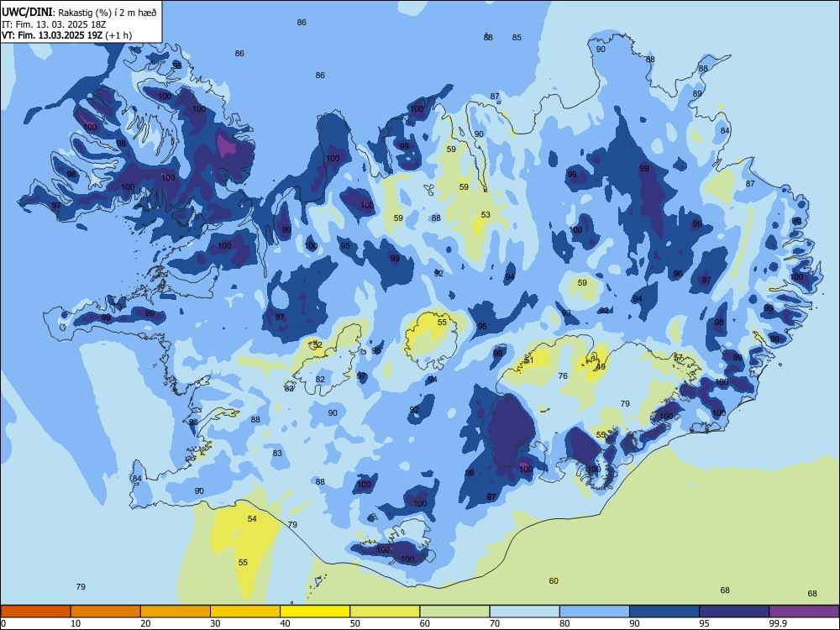Click the humidity value '57' near the southeast glacier edge
The width and height of the screenshot is (840, 630).
[x=678, y=357]
